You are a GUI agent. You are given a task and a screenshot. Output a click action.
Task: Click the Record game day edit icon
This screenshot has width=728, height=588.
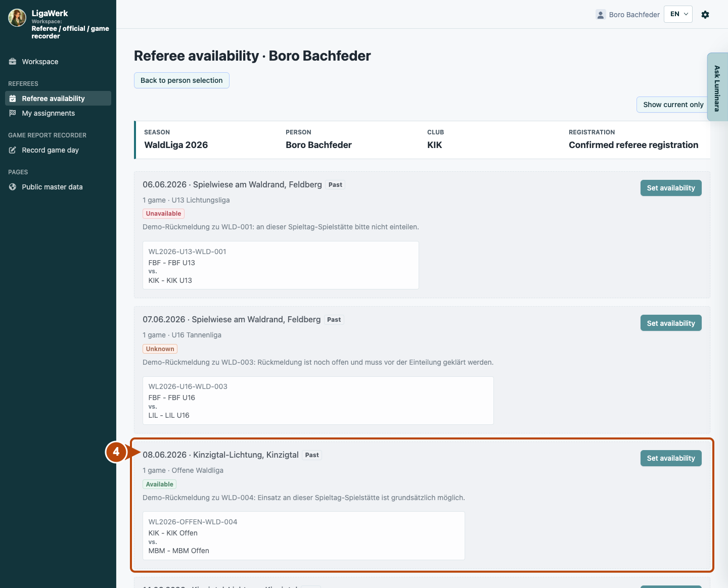point(13,150)
